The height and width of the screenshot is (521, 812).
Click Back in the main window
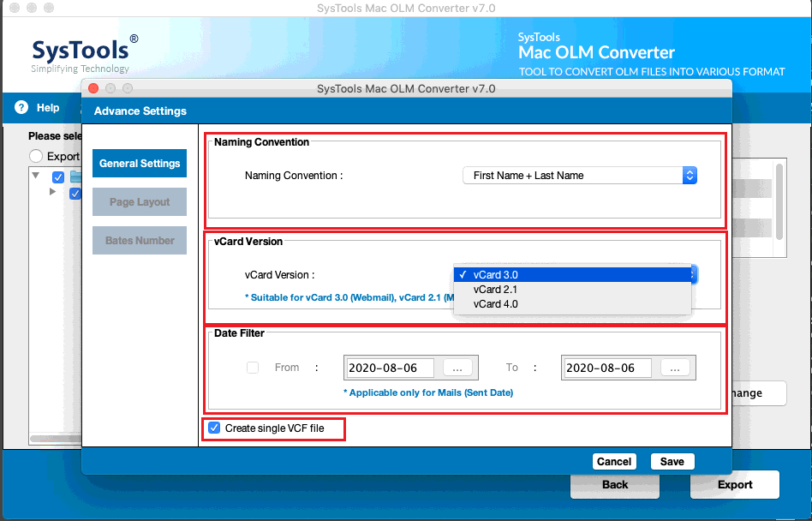(x=615, y=485)
